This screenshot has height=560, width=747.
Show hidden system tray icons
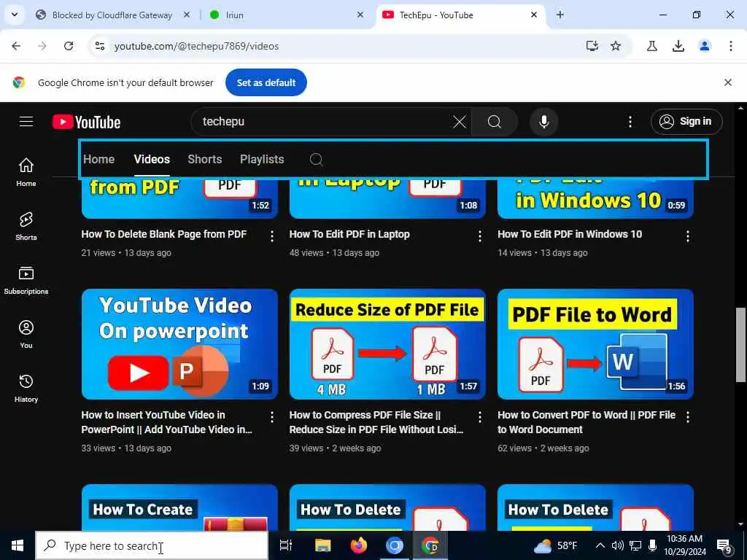click(x=600, y=545)
